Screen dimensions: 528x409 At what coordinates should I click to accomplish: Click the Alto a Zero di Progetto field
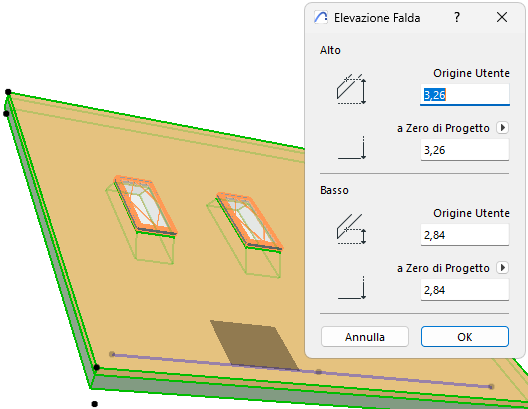coord(465,150)
